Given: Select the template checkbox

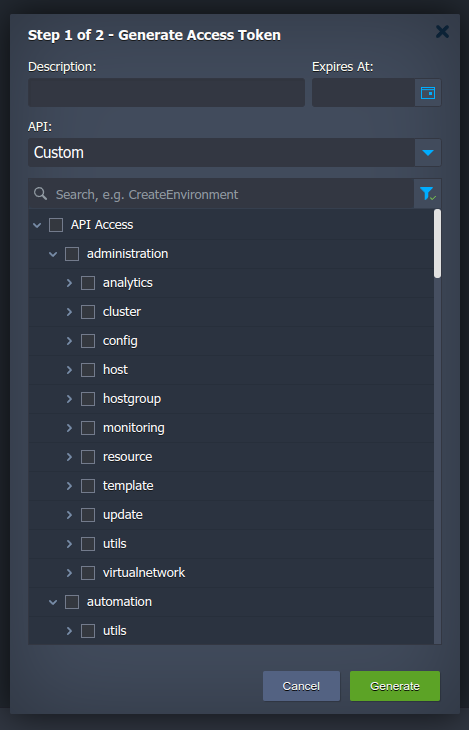Looking at the screenshot, I should 88,486.
